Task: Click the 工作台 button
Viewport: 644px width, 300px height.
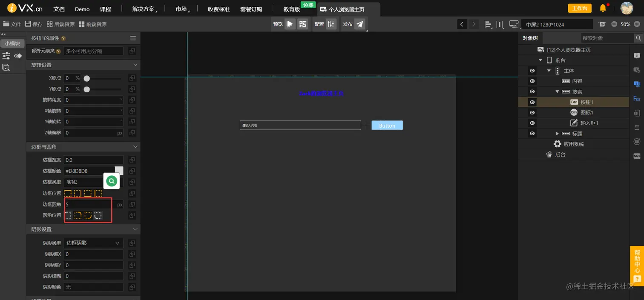Action: click(x=580, y=8)
